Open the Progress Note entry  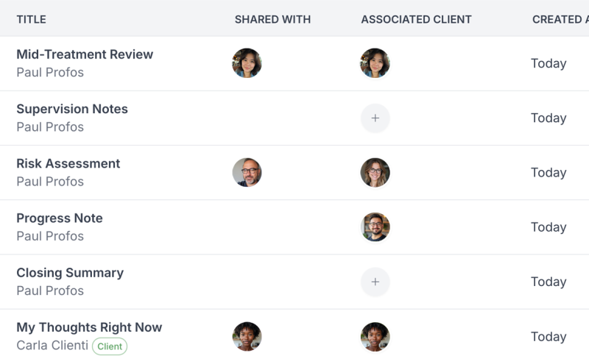pyautogui.click(x=60, y=218)
